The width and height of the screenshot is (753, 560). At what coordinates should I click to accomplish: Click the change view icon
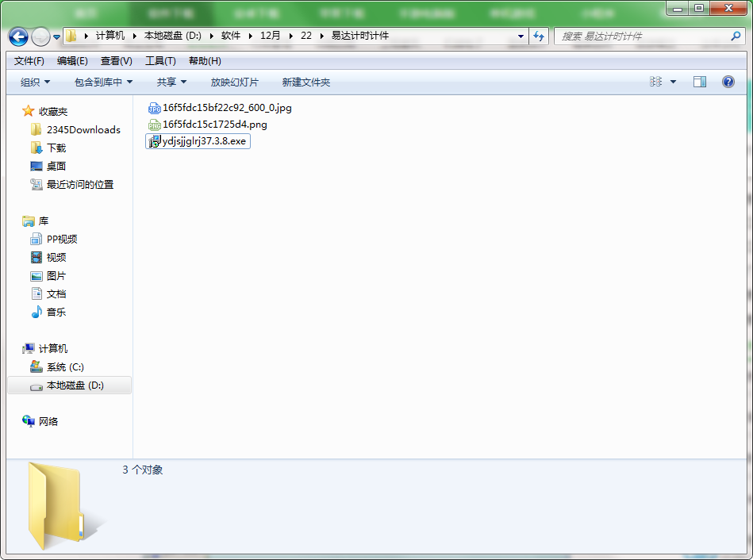tap(655, 82)
